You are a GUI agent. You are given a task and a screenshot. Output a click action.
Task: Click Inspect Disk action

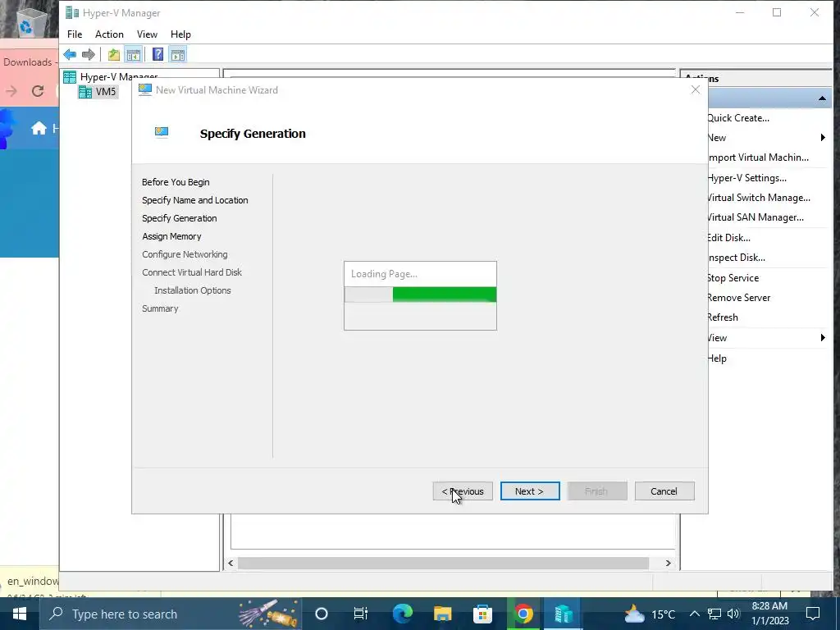click(x=736, y=258)
